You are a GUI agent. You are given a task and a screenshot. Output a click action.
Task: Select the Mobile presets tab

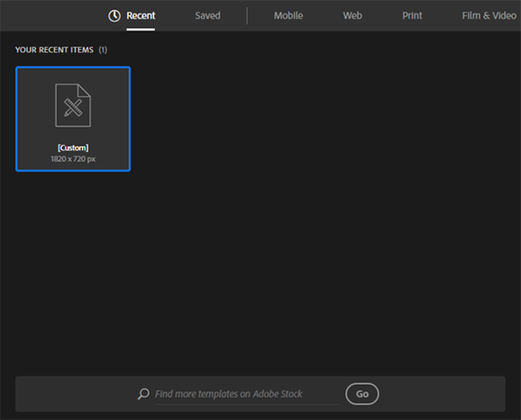288,16
